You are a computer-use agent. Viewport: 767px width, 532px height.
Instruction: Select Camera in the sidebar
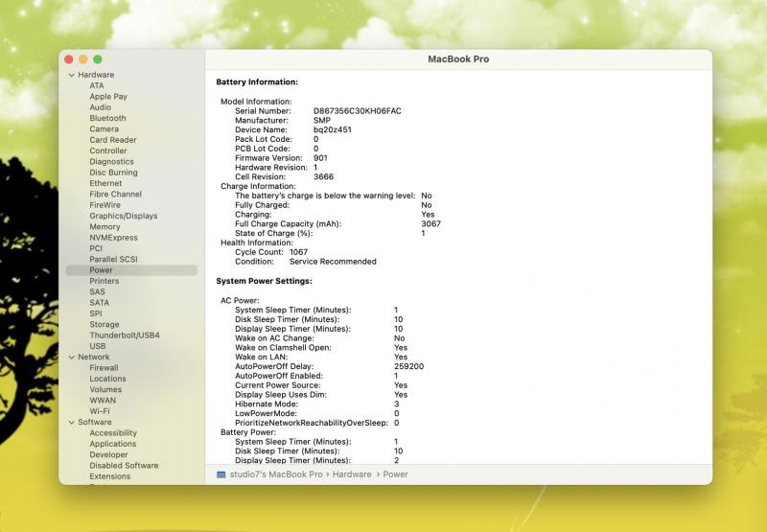pyautogui.click(x=104, y=129)
